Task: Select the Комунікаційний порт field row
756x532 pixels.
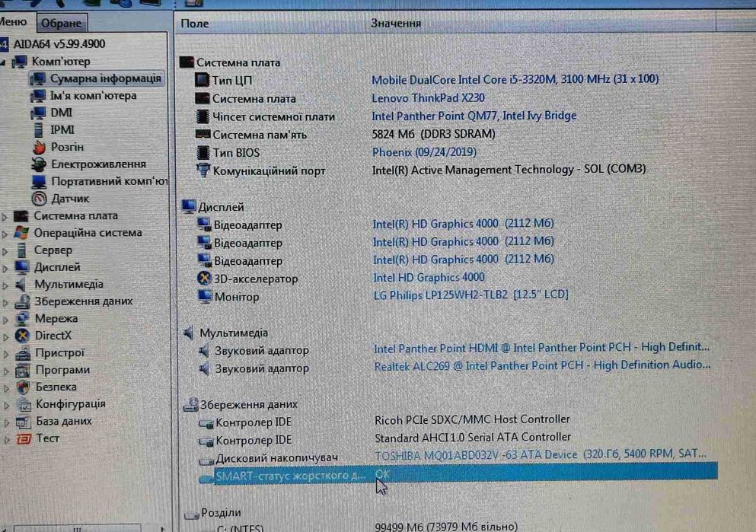Action: (x=269, y=171)
